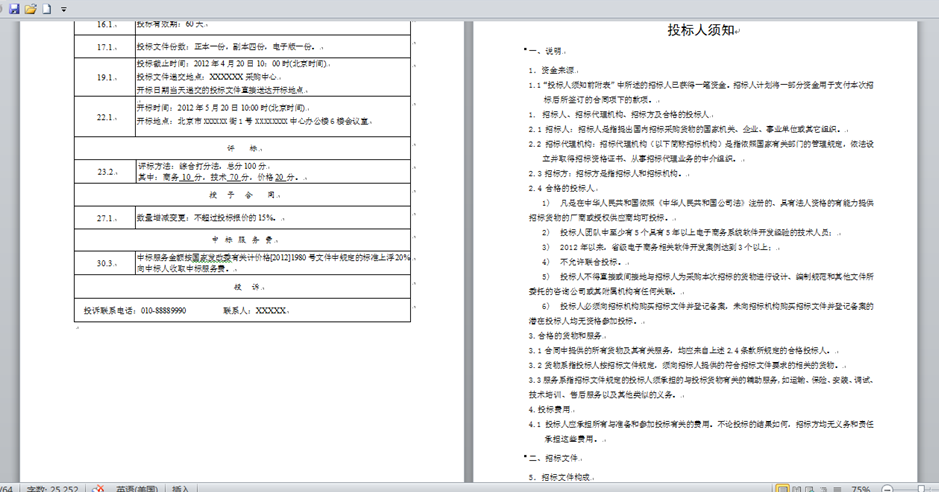939x492 pixels.
Task: Click the line 中标服务金额按国家发改委
Action: coord(274,257)
